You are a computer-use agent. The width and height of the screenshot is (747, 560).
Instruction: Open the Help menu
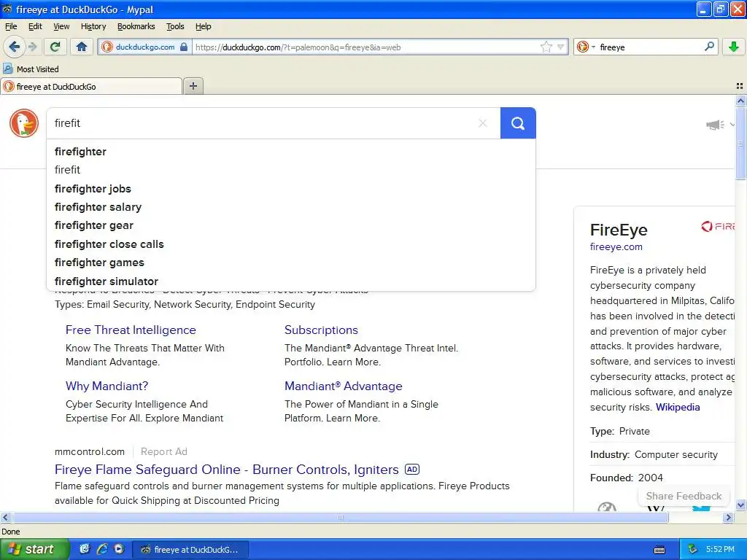[x=204, y=26]
